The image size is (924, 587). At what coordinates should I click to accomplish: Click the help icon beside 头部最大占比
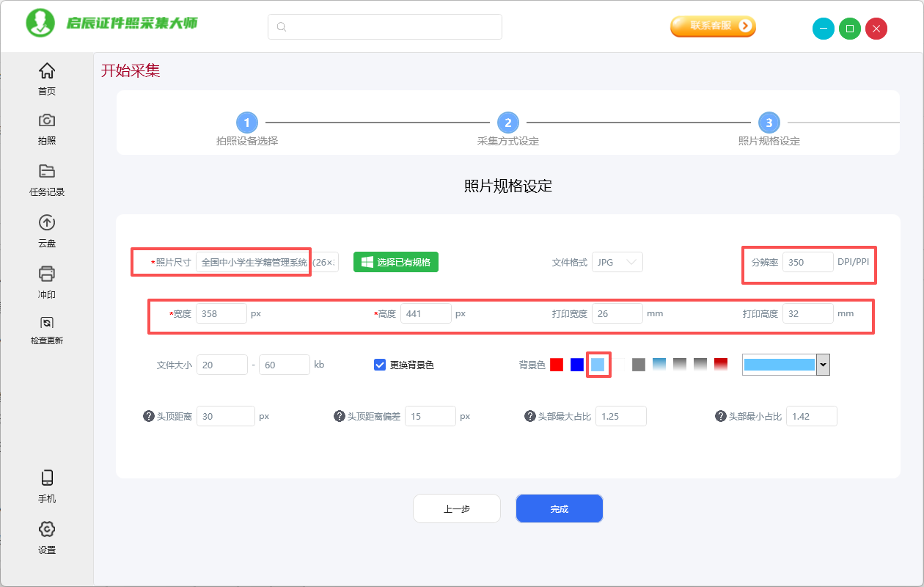tap(529, 416)
